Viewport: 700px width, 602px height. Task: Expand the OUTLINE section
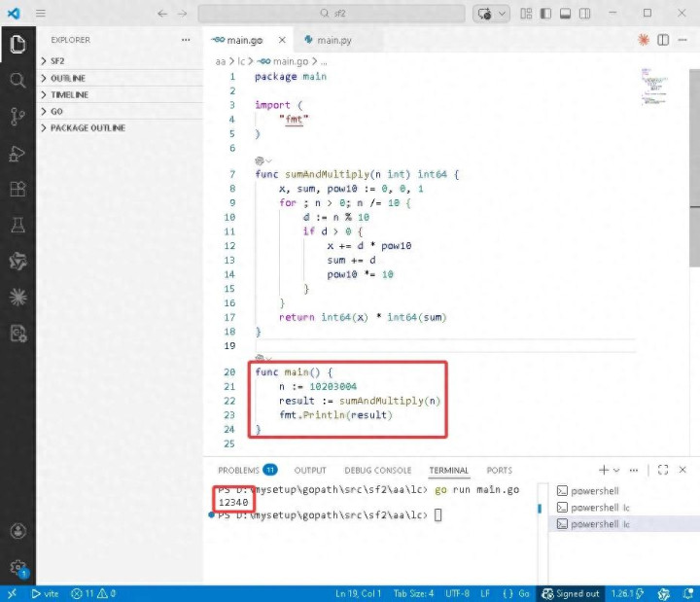point(67,78)
